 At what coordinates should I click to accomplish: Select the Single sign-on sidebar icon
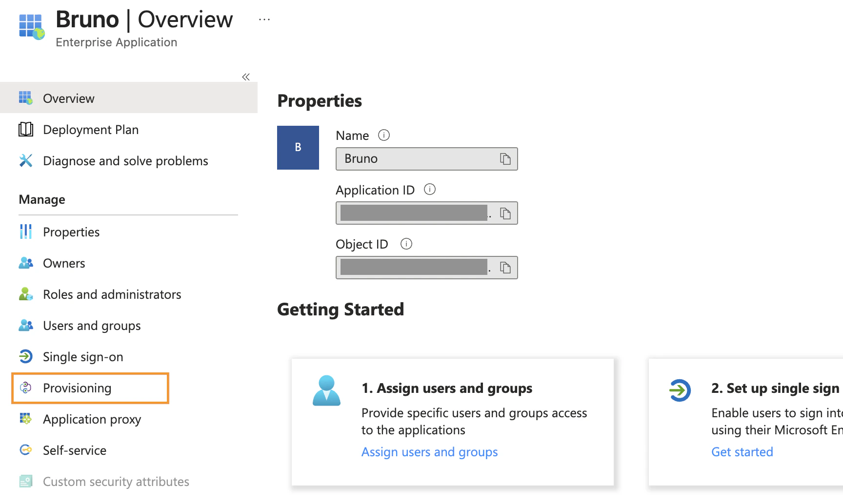coord(26,356)
